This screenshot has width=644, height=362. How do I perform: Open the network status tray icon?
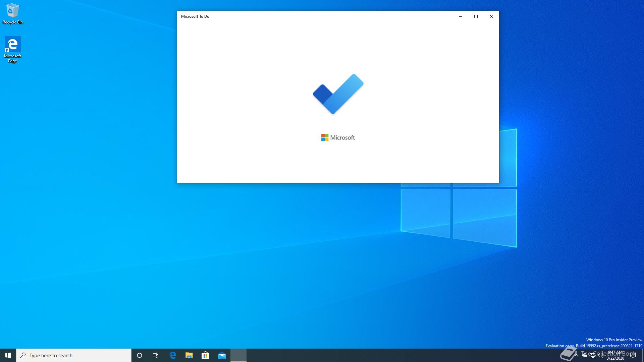[x=593, y=355]
